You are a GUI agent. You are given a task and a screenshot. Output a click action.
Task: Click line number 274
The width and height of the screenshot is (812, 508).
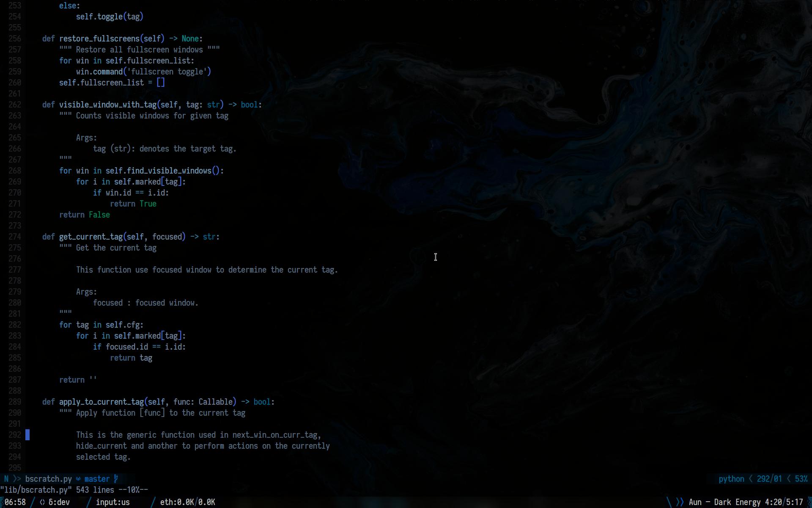coord(15,237)
